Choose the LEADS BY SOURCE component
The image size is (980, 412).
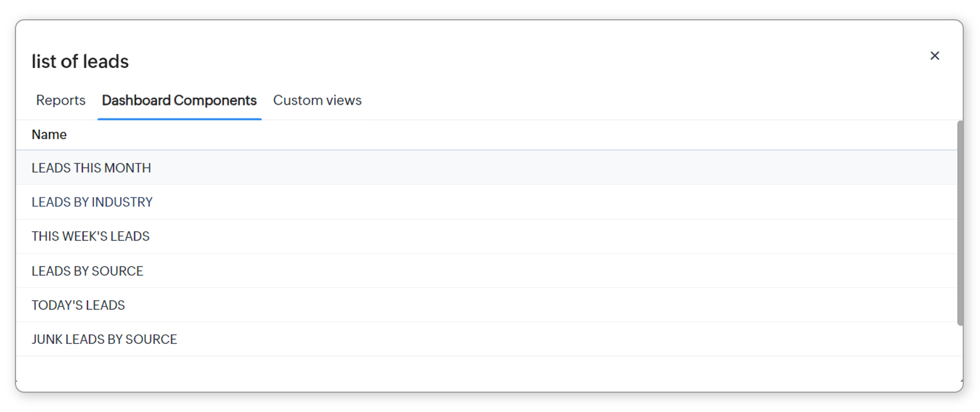tap(87, 271)
